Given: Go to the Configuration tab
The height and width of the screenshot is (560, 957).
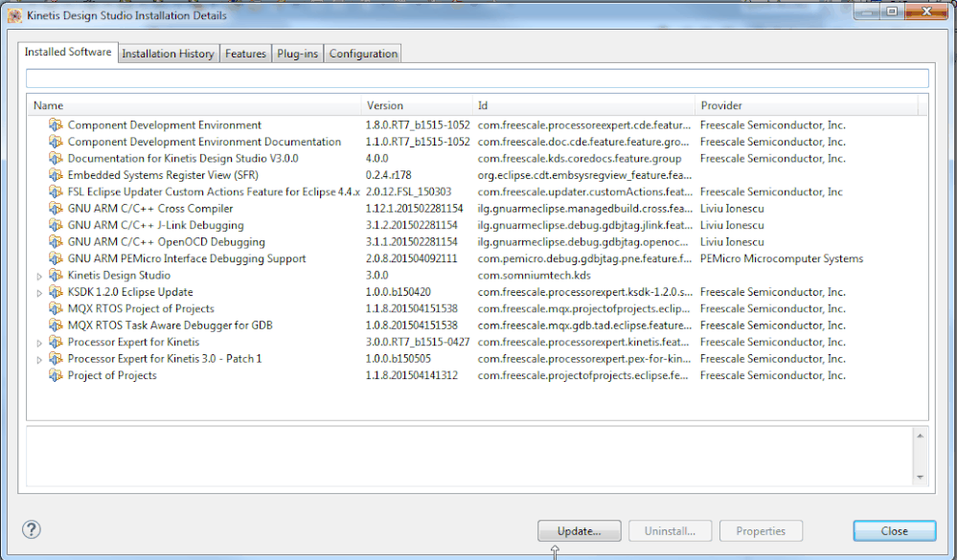Looking at the screenshot, I should coord(363,54).
